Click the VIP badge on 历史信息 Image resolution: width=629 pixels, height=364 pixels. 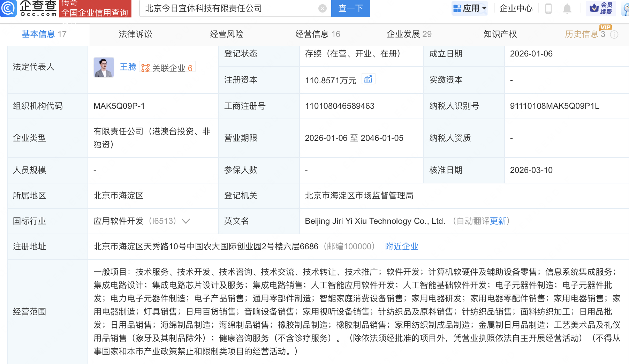(606, 27)
